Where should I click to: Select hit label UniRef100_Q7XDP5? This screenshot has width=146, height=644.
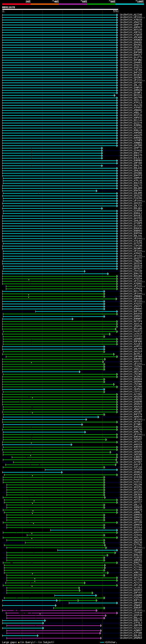(131, 223)
